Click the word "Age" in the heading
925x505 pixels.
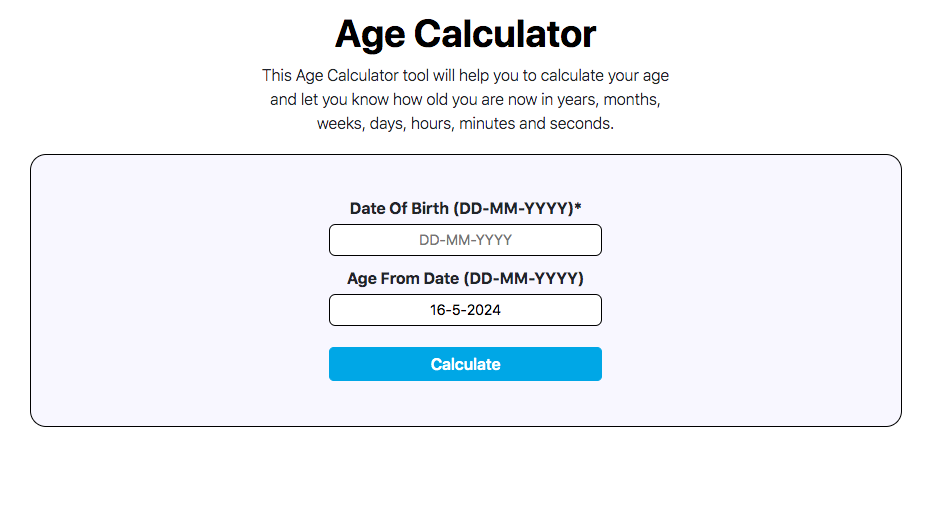(x=370, y=34)
